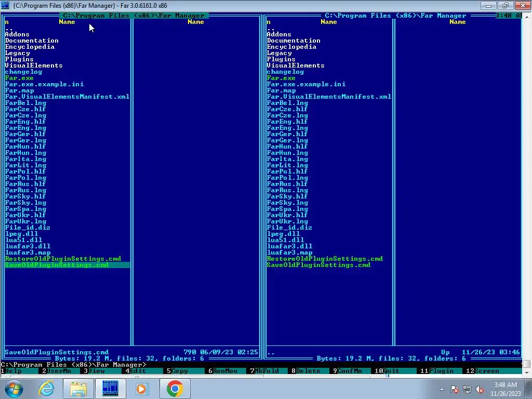Show hidden tray icons arrow
Image resolution: width=532 pixels, height=399 pixels.
[442, 389]
